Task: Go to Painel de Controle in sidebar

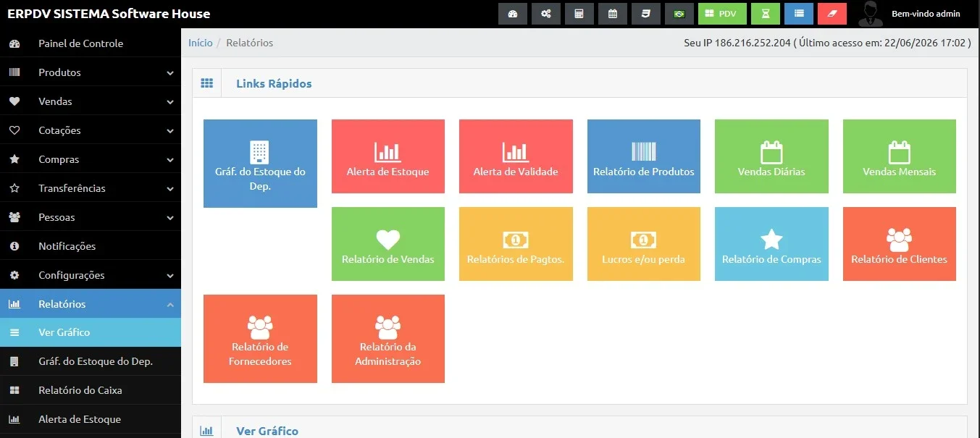Action: 91,43
